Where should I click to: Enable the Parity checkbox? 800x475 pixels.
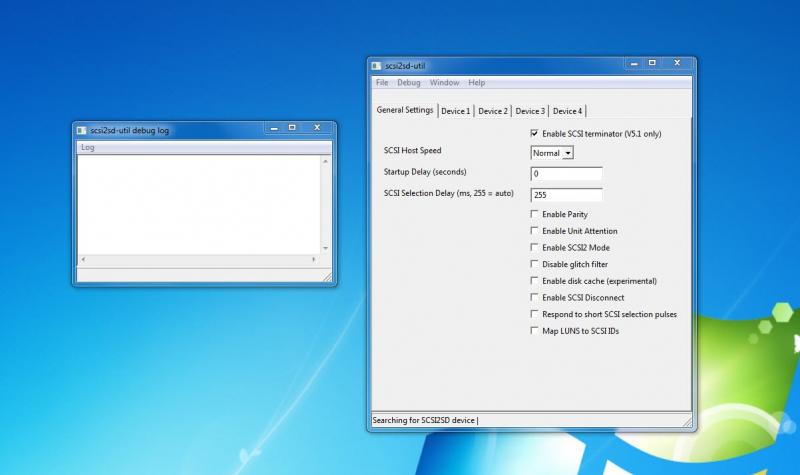coord(534,214)
